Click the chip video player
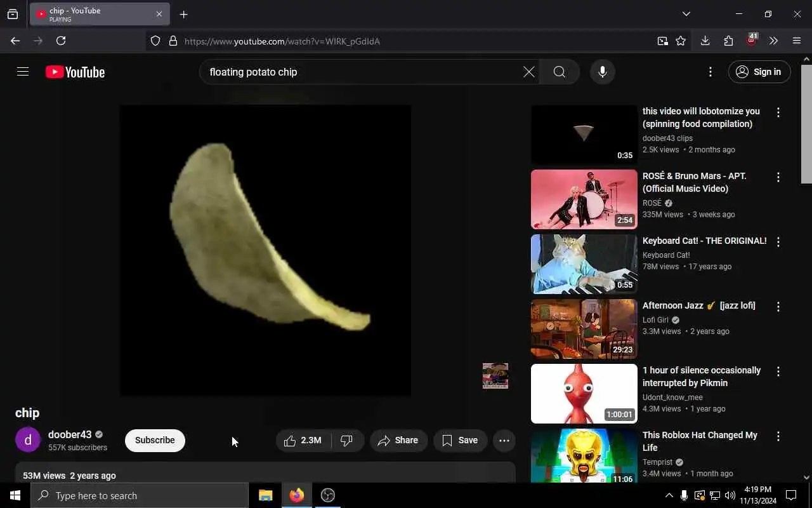This screenshot has width=812, height=508. point(265,250)
